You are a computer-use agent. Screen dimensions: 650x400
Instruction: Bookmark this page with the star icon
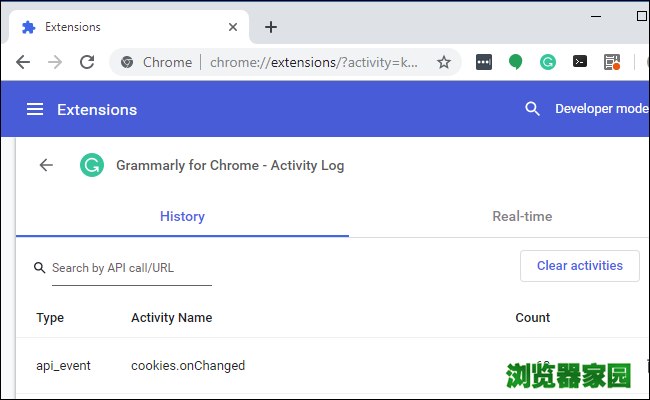tap(444, 62)
